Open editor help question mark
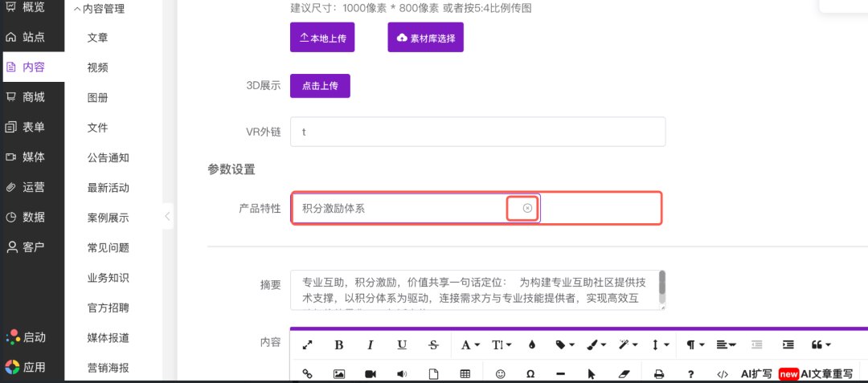868x383 pixels. (x=690, y=374)
